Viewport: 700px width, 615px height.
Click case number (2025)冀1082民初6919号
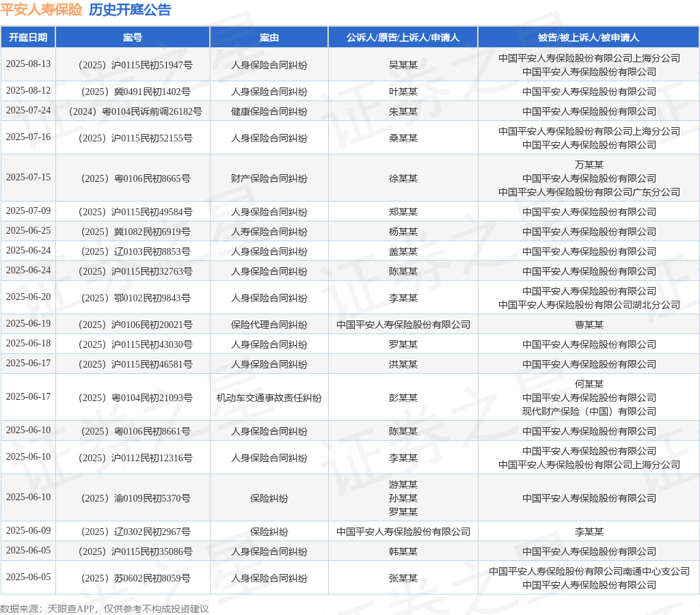(x=135, y=232)
